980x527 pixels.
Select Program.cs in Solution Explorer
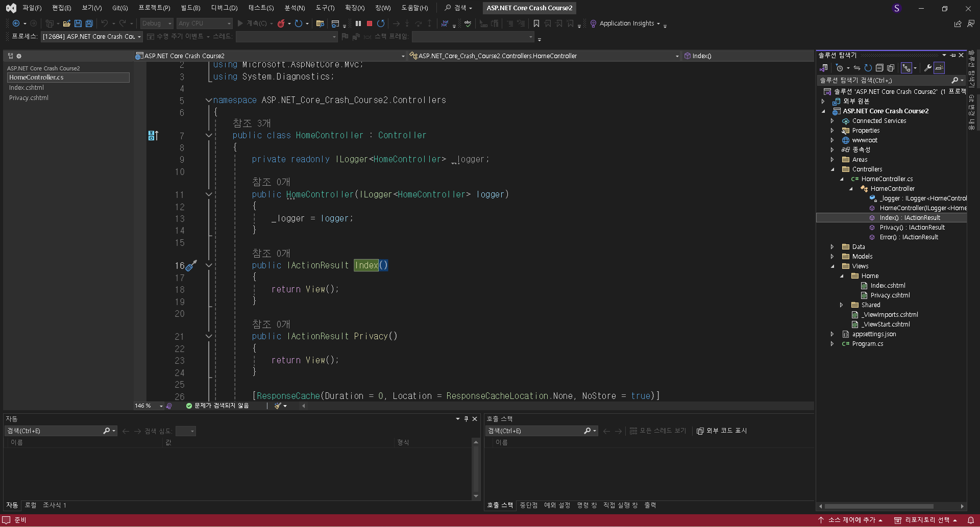tap(867, 344)
